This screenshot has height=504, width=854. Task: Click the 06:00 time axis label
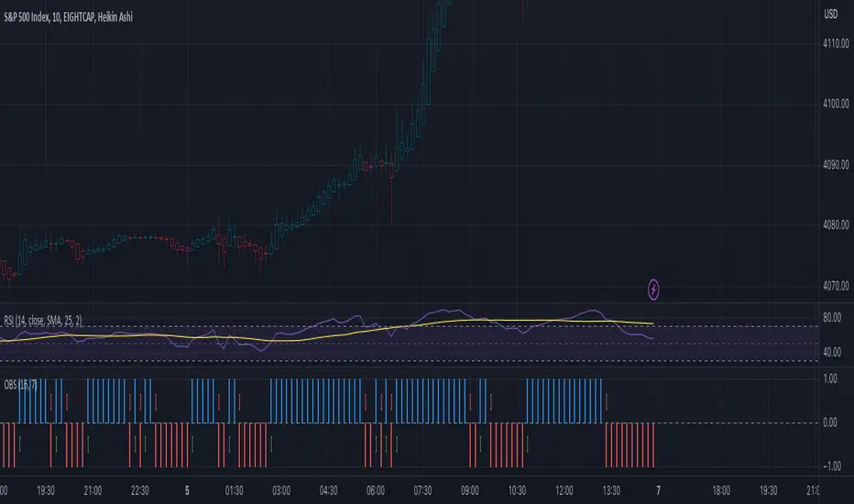pyautogui.click(x=376, y=491)
